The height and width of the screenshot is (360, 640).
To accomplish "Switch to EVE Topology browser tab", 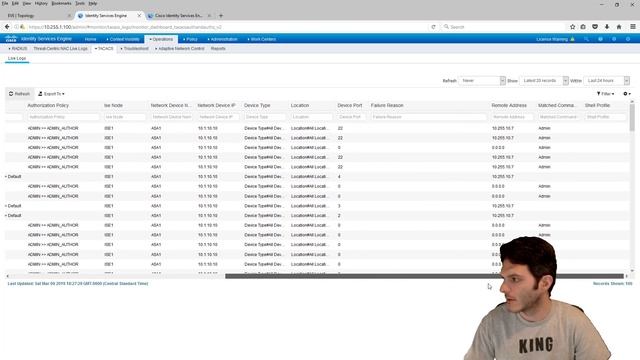I will pyautogui.click(x=37, y=16).
